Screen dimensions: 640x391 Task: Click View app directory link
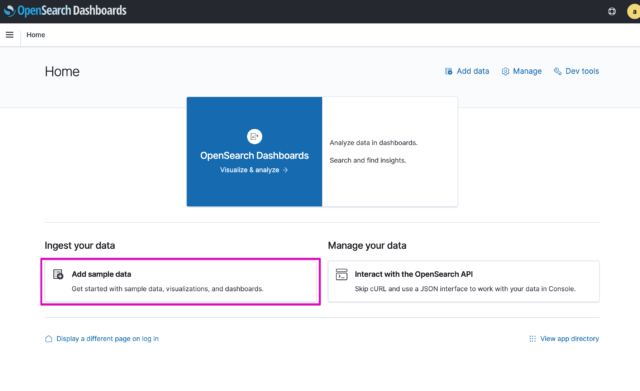coord(569,339)
